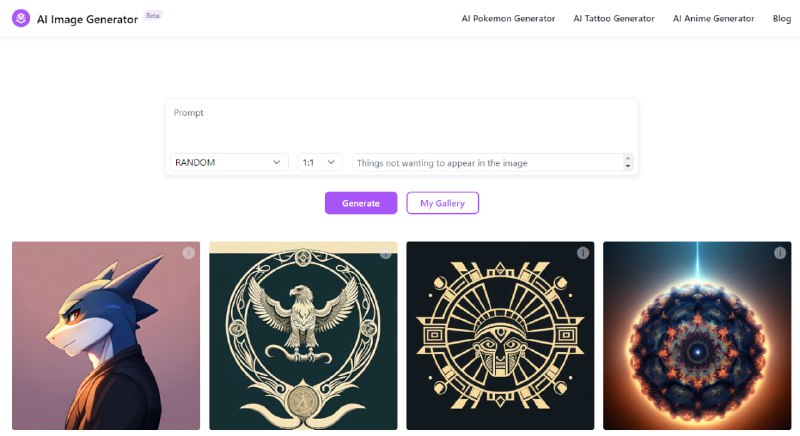Focus the Prompt text area
800x436 pixels.
tap(401, 125)
